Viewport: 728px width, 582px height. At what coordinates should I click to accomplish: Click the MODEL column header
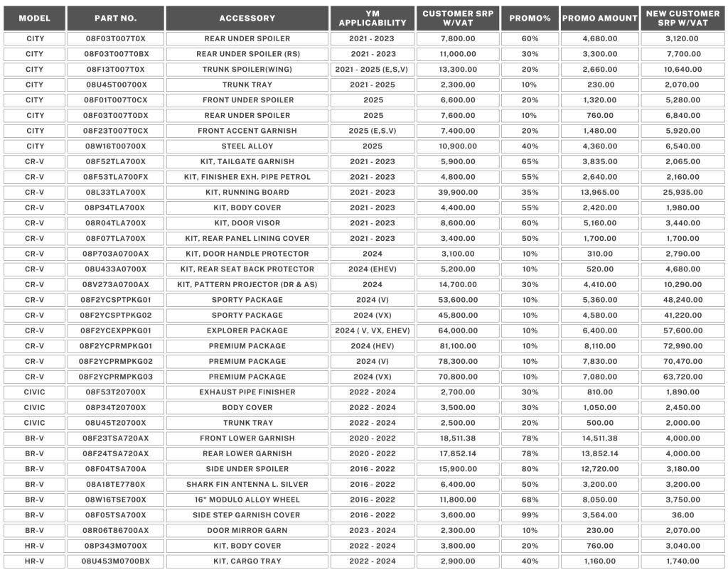click(x=35, y=18)
